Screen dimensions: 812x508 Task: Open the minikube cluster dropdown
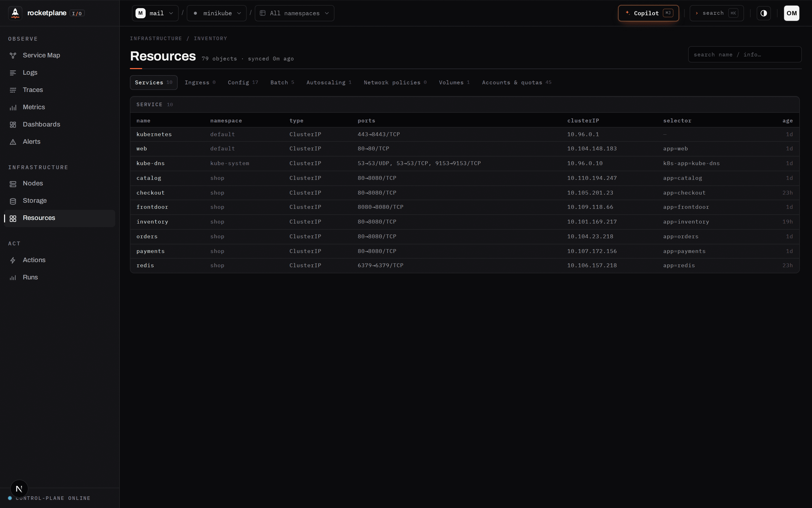coord(216,13)
